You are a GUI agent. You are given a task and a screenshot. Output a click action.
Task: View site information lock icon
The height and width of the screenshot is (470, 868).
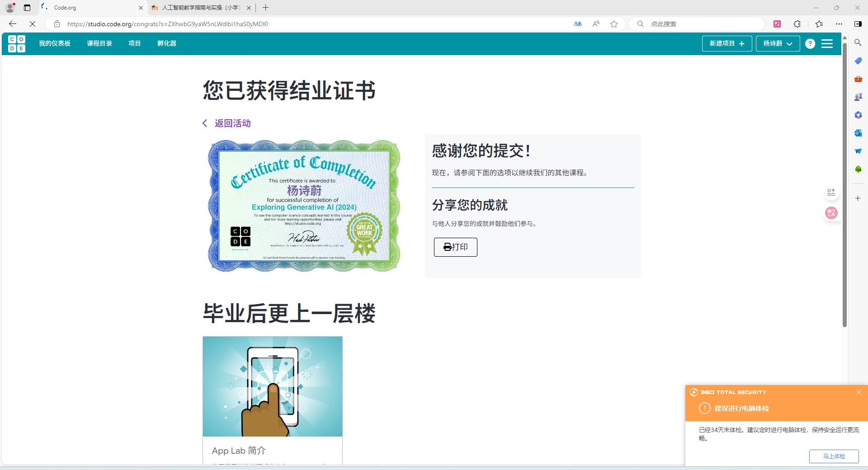coord(57,24)
